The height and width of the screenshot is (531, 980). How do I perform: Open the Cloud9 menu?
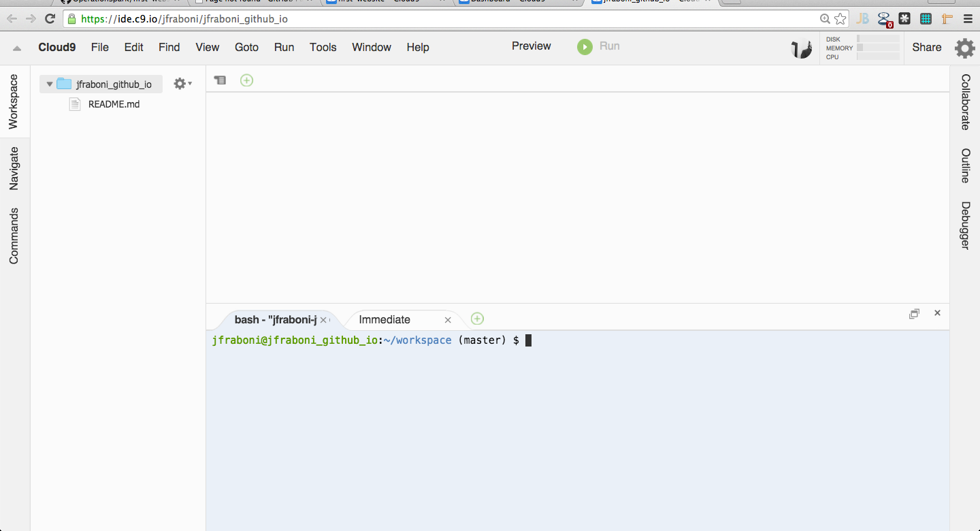pyautogui.click(x=57, y=47)
